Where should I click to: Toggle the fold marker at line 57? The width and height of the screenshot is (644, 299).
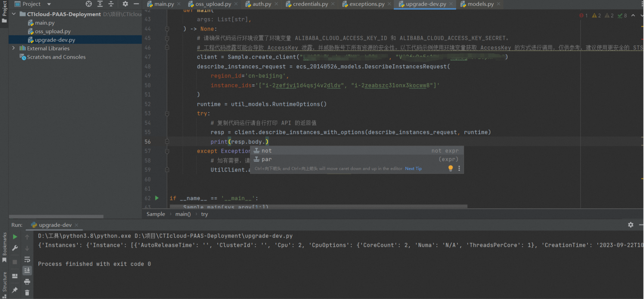pyautogui.click(x=167, y=151)
